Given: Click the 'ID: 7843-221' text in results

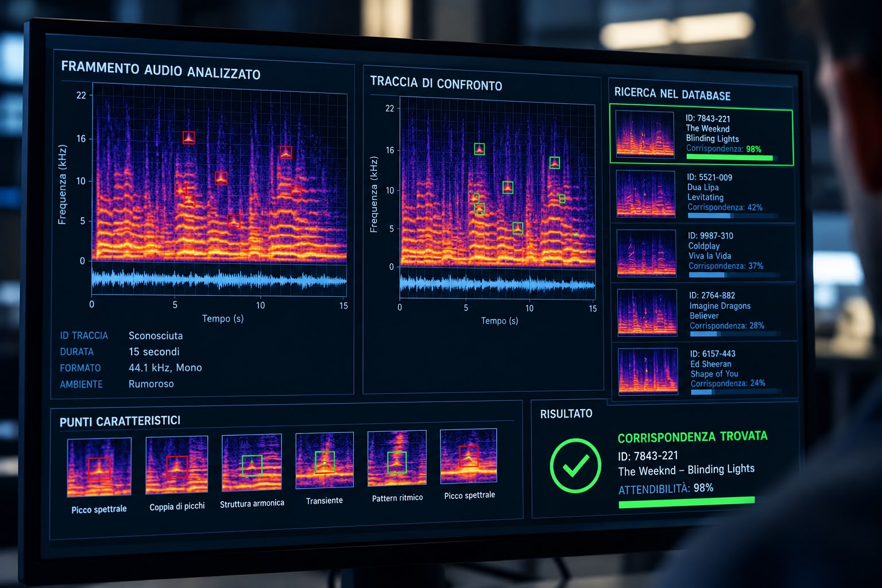Looking at the screenshot, I should click(x=648, y=456).
